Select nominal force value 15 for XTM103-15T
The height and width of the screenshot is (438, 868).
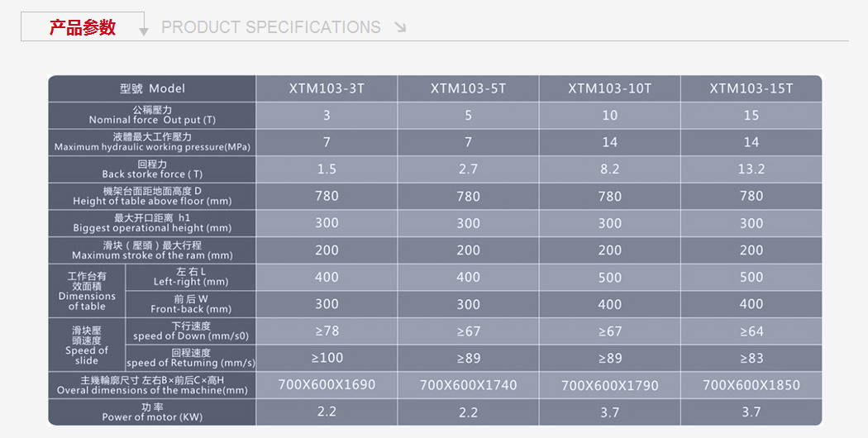point(751,115)
